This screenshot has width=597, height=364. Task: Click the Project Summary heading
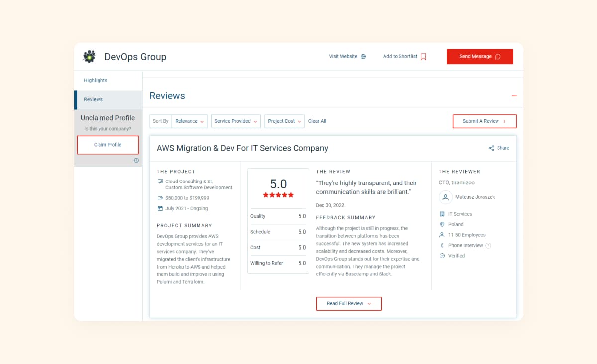(x=185, y=225)
